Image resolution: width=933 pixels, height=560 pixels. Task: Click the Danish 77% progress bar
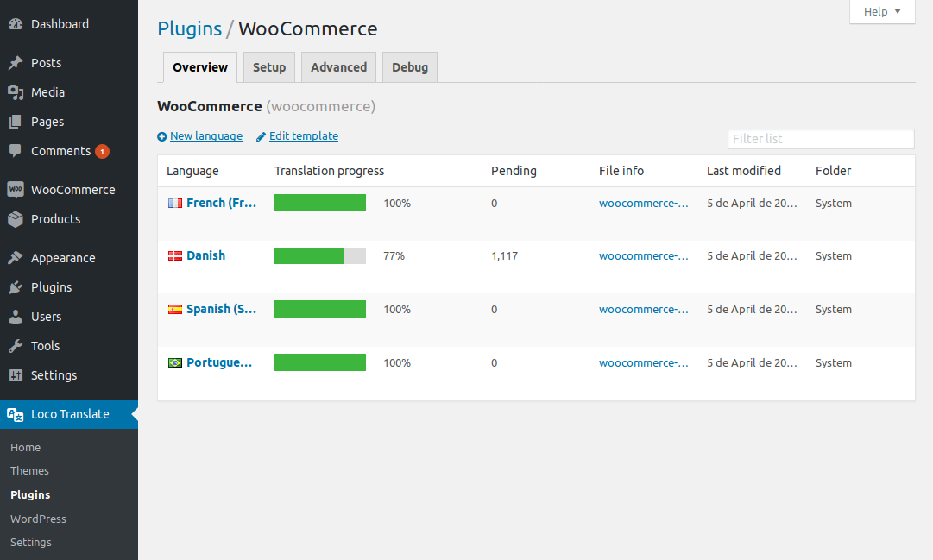319,255
